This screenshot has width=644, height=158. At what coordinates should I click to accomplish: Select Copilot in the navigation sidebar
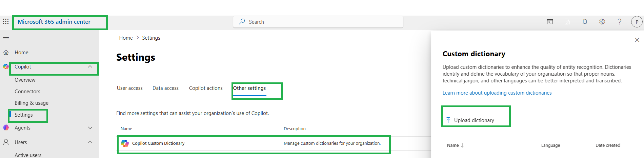point(23,67)
